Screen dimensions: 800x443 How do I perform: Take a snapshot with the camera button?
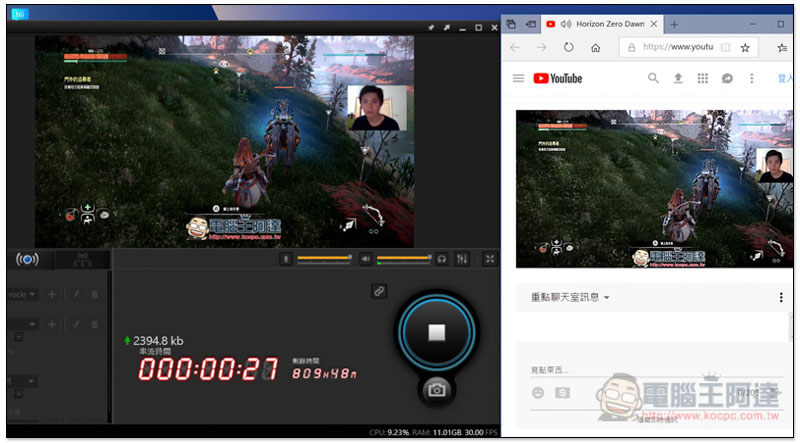pyautogui.click(x=437, y=390)
